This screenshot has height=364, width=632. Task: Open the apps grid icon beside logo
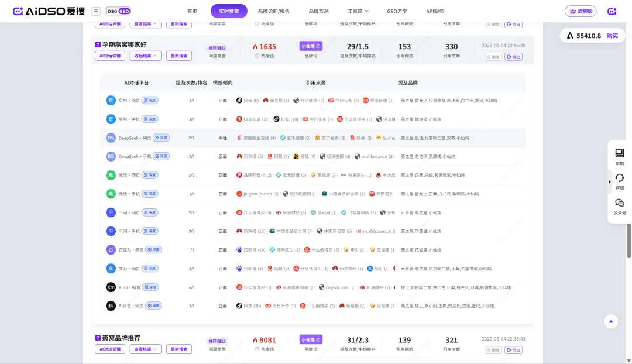(96, 11)
